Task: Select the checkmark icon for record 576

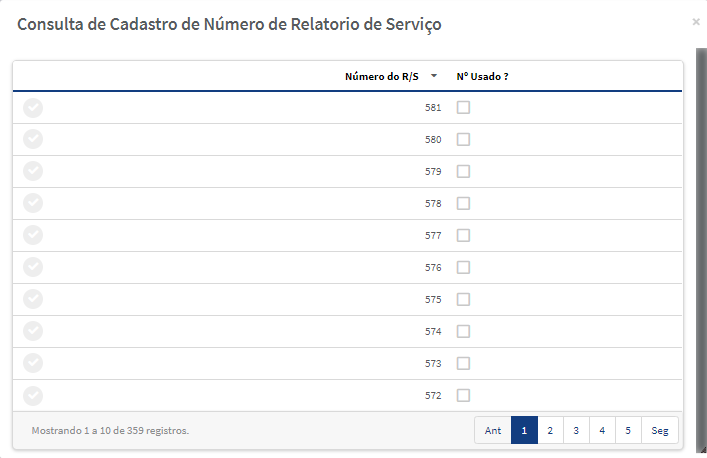Action: [33, 267]
